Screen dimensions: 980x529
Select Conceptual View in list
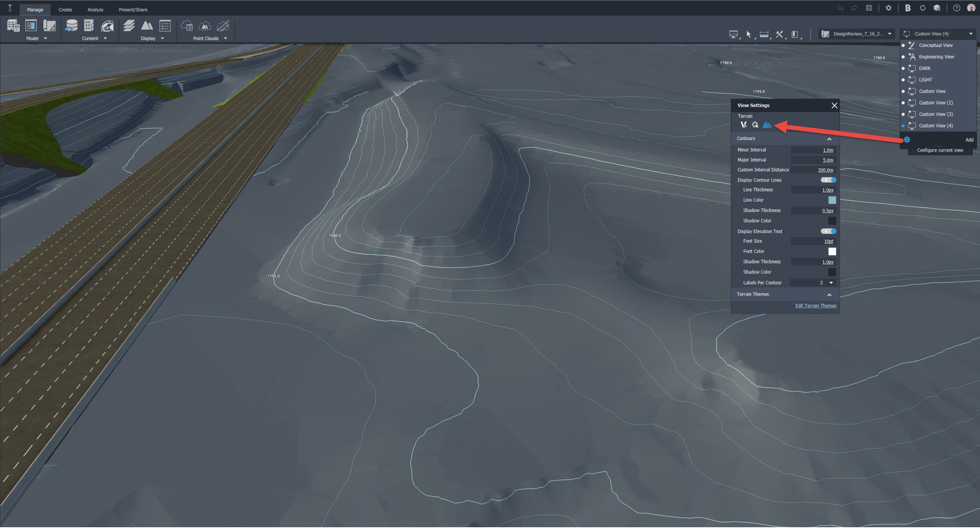coord(938,45)
